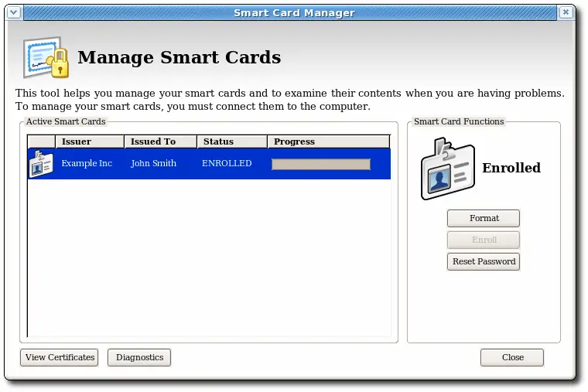Sort by the Status column header
This screenshot has width=588, height=392.
coord(231,141)
